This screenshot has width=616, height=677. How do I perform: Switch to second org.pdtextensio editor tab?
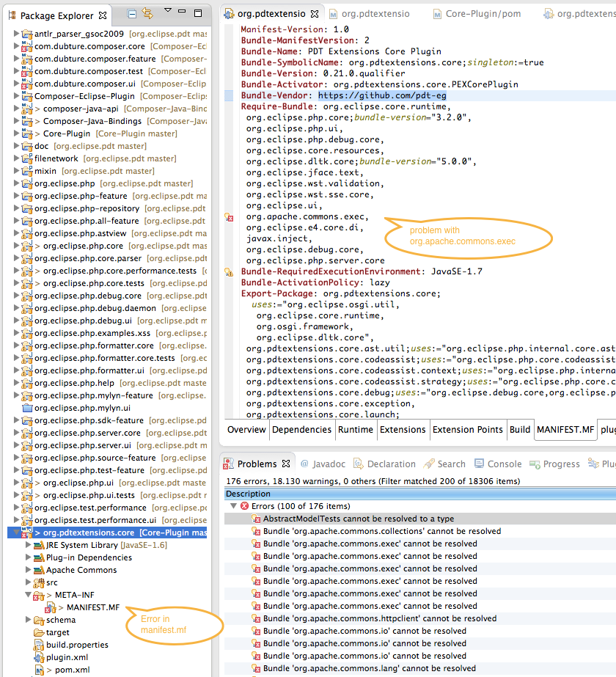[x=370, y=14]
